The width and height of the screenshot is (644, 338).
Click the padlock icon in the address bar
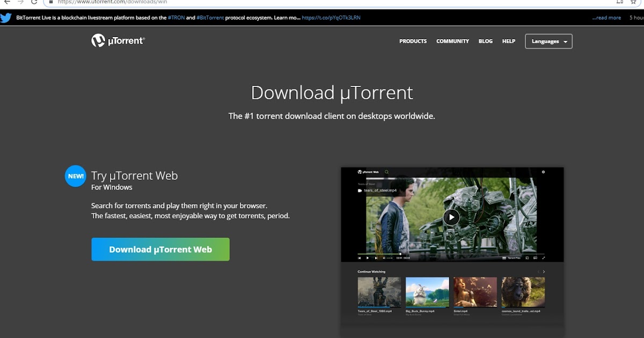coord(52,2)
